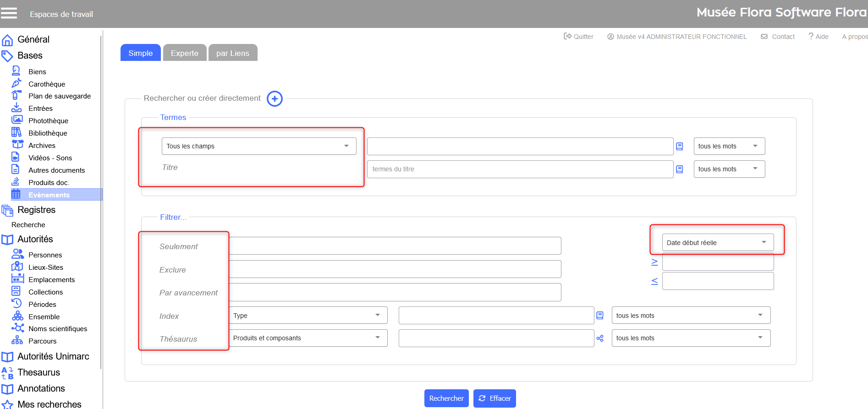This screenshot has width=868, height=409.
Task: Switch to the par Liens tab
Action: pos(232,53)
